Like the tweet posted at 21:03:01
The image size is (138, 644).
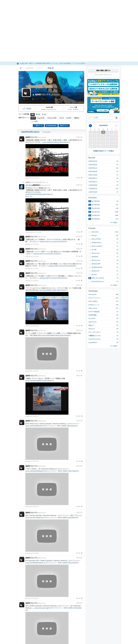point(82,280)
